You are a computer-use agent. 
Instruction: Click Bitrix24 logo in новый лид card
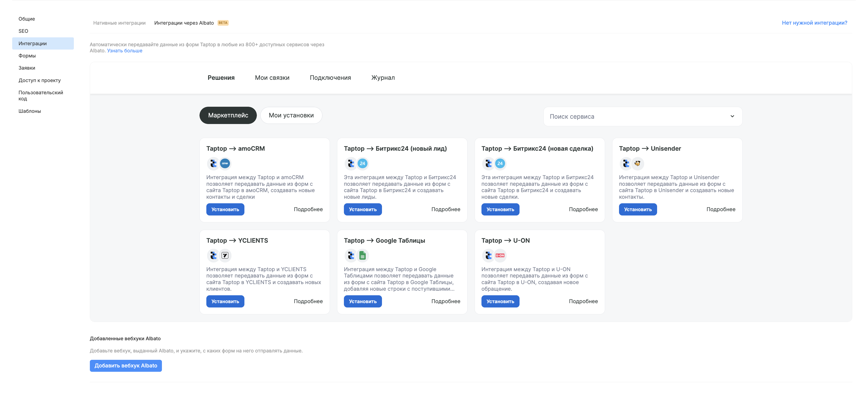click(362, 164)
